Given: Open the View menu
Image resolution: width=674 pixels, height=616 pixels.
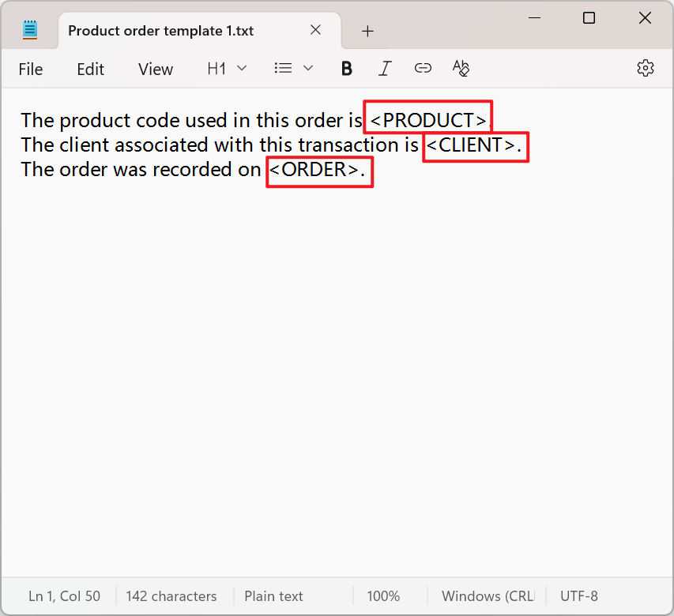Looking at the screenshot, I should tap(155, 69).
